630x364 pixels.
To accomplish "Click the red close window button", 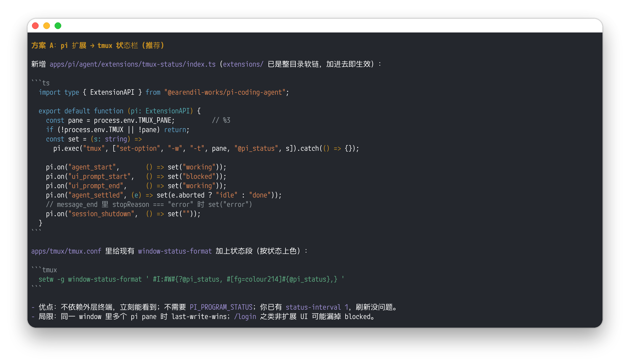I will [35, 26].
